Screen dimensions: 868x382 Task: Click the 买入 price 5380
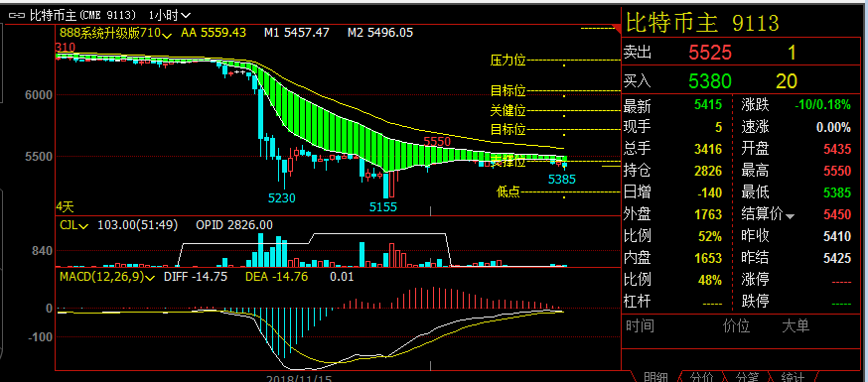click(710, 81)
